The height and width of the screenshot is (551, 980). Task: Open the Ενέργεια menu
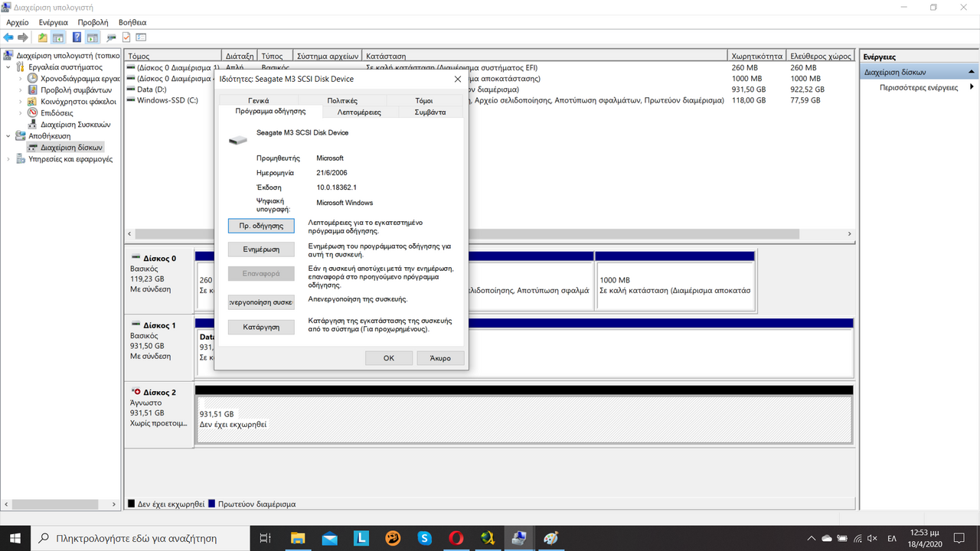point(54,22)
